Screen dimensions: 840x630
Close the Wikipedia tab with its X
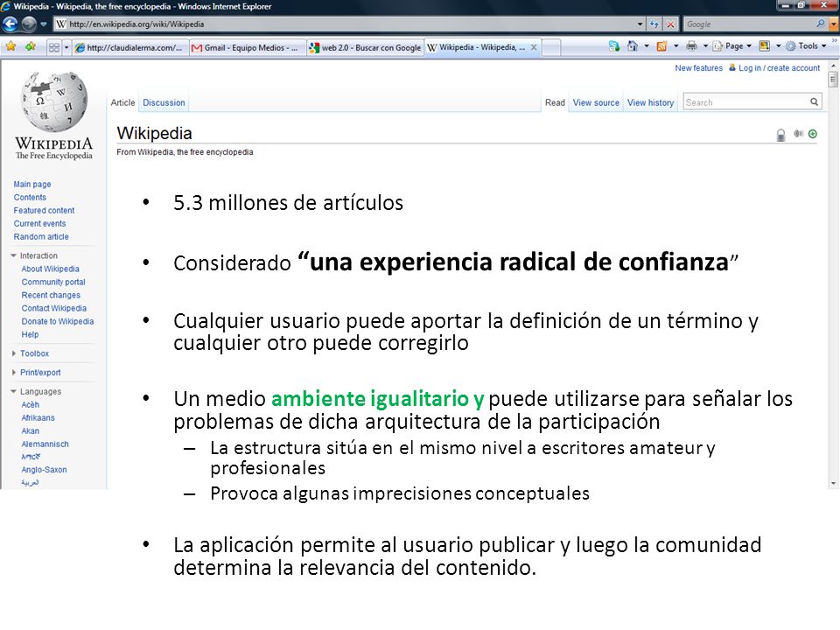534,47
